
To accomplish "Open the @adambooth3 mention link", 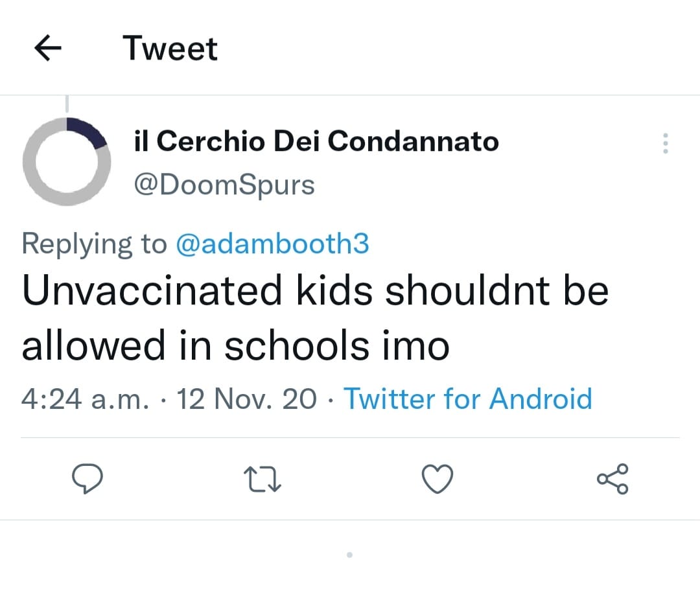I will 272,243.
